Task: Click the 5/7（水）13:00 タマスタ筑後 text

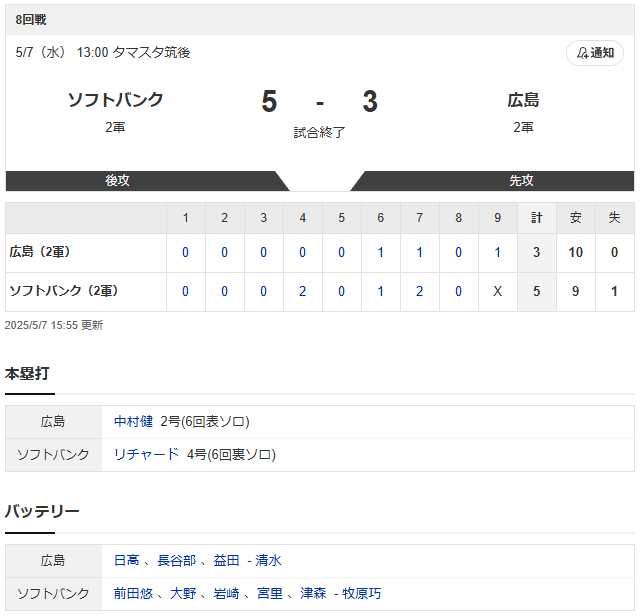Action: coord(103,52)
